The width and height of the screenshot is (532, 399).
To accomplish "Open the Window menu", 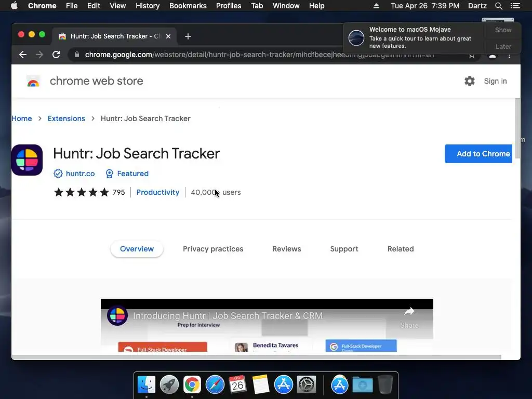I will click(x=286, y=6).
